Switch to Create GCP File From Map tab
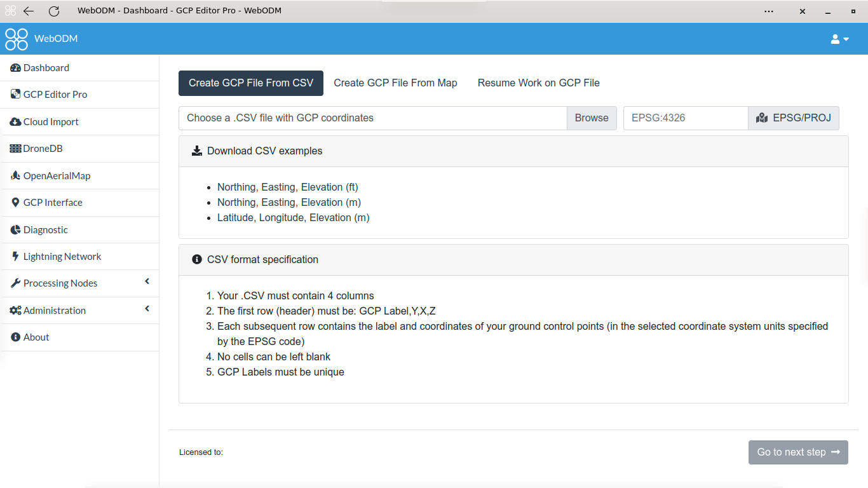The image size is (868, 488). [395, 83]
